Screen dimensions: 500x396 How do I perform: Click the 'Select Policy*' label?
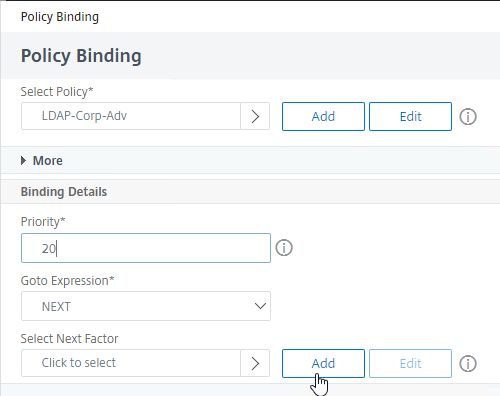[57, 92]
